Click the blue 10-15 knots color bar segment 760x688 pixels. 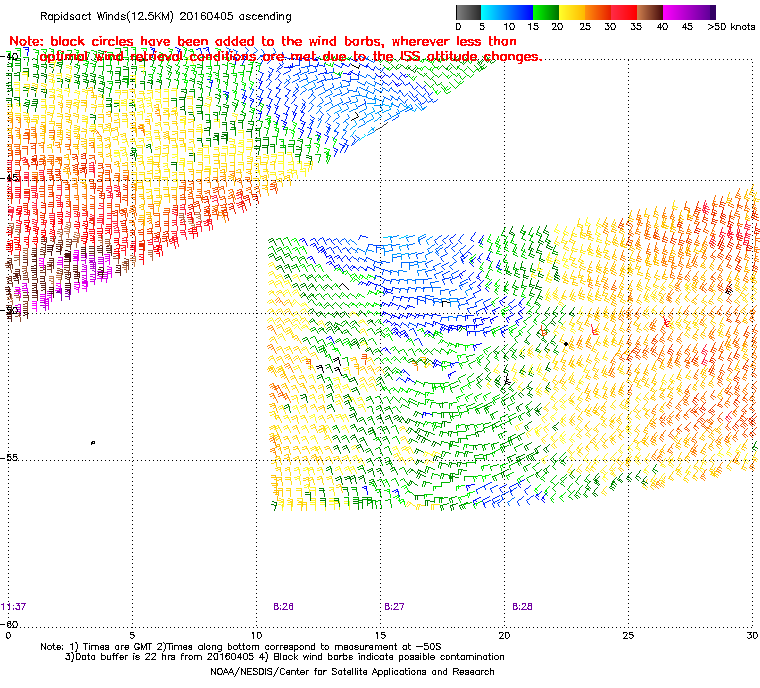pos(520,12)
